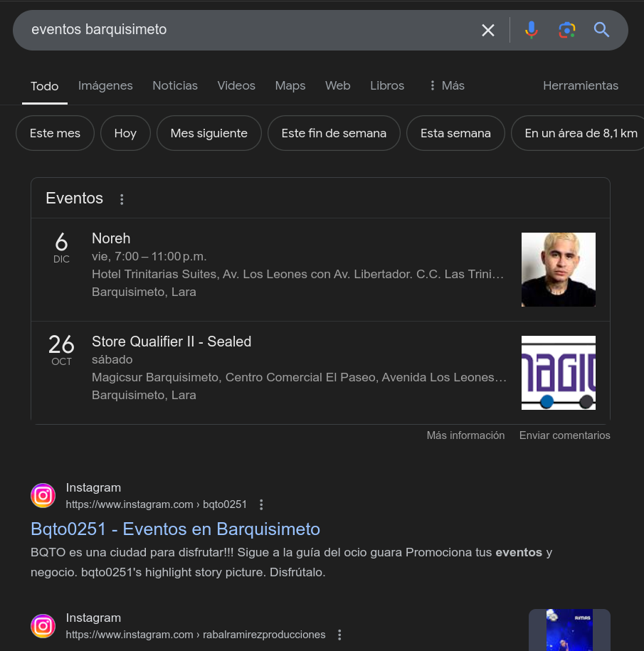Apply the Esta semana filter chip

pos(455,132)
